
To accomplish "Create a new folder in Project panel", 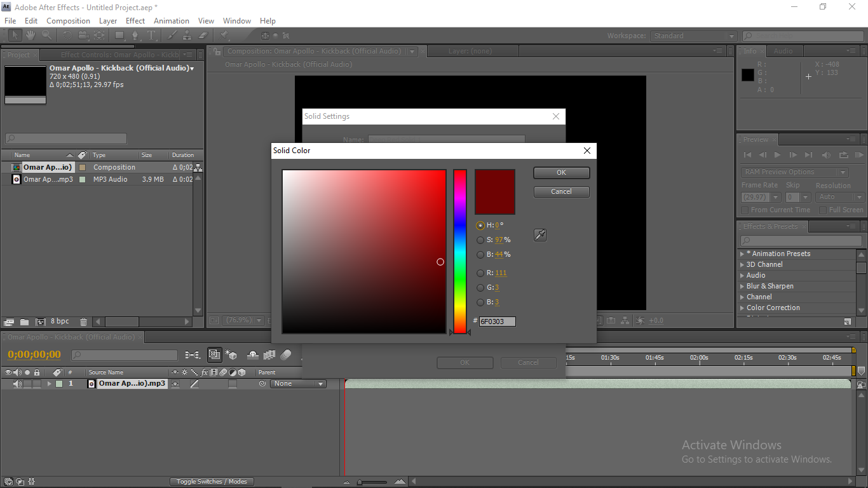I will tap(24, 322).
